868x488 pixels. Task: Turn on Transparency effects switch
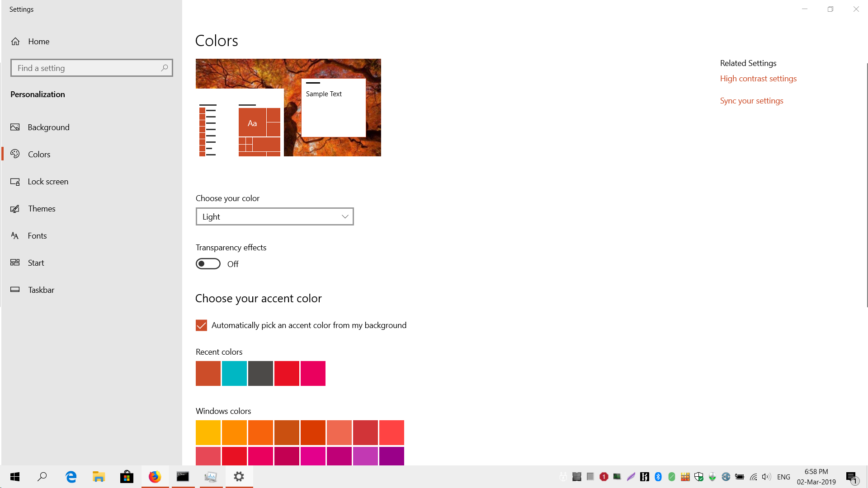point(208,264)
